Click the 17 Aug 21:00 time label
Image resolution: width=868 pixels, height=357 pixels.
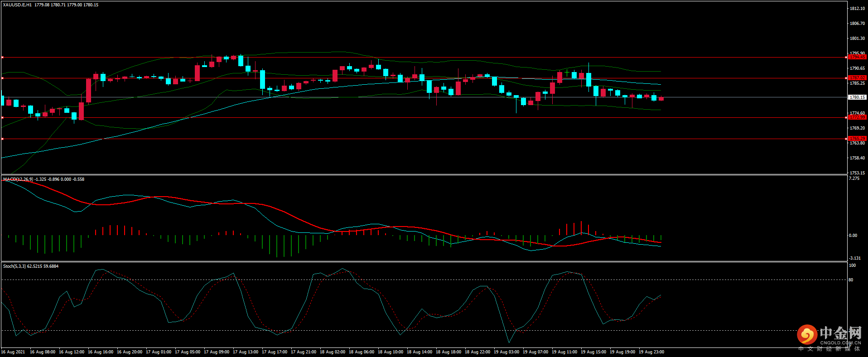pyautogui.click(x=304, y=352)
